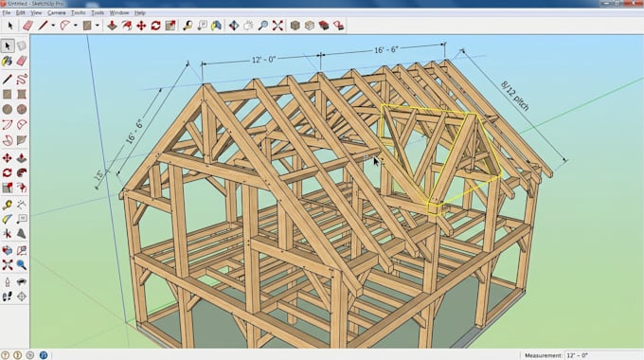Select the Protractor tool in left toolbar
644x360 pixels.
point(8,220)
